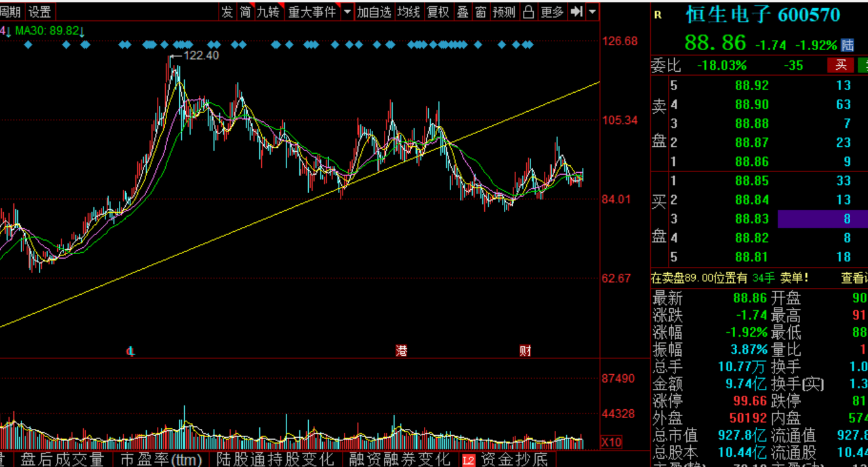
Task: Open the rightmost toolbar dropdown arrow
Action: point(592,11)
